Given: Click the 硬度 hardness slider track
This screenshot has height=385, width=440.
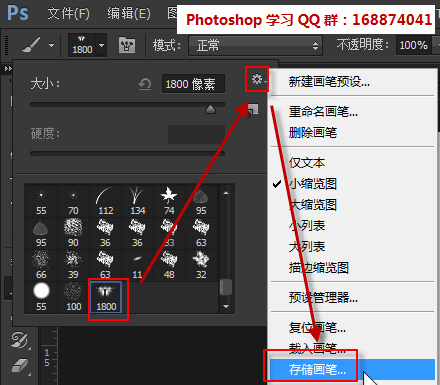Looking at the screenshot, I should point(127,153).
